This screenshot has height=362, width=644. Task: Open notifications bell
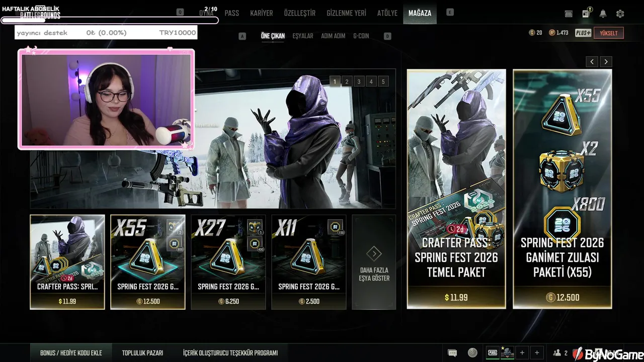[603, 14]
